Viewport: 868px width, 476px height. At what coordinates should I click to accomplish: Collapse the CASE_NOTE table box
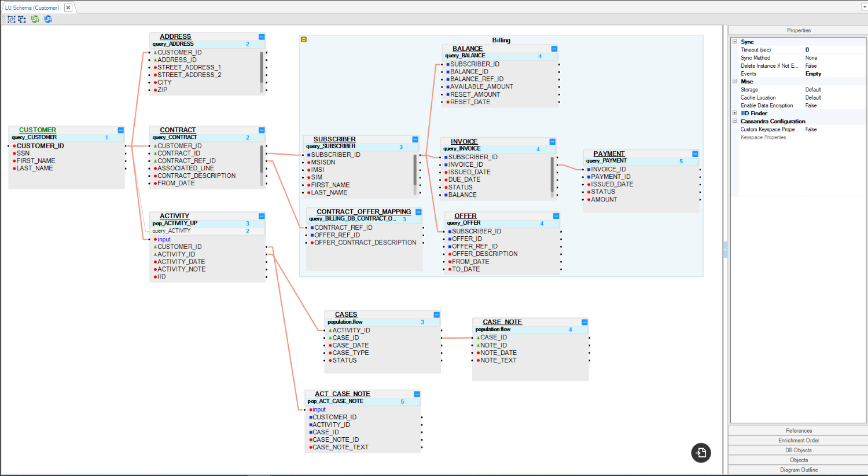coord(584,322)
